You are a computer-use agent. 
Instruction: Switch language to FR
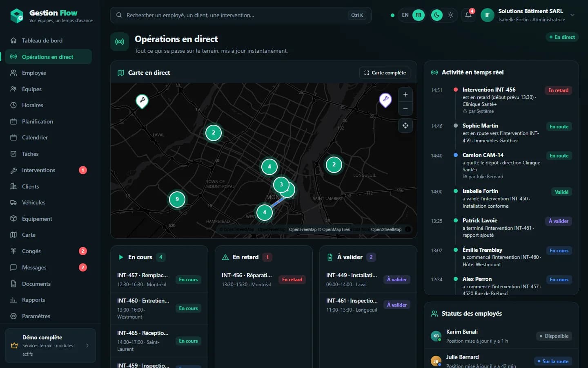419,15
